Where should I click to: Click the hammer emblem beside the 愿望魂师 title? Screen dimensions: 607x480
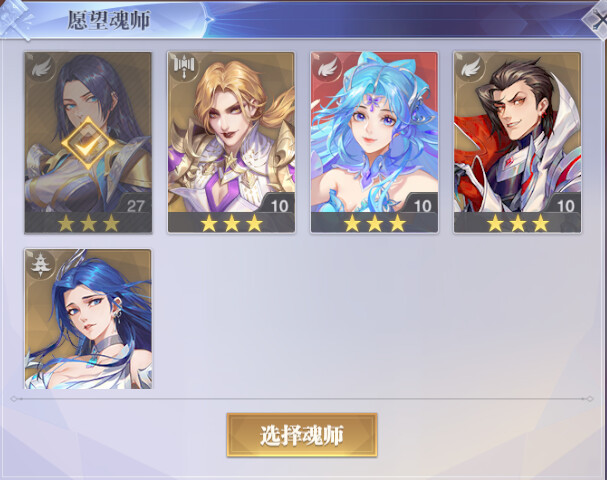15,18
